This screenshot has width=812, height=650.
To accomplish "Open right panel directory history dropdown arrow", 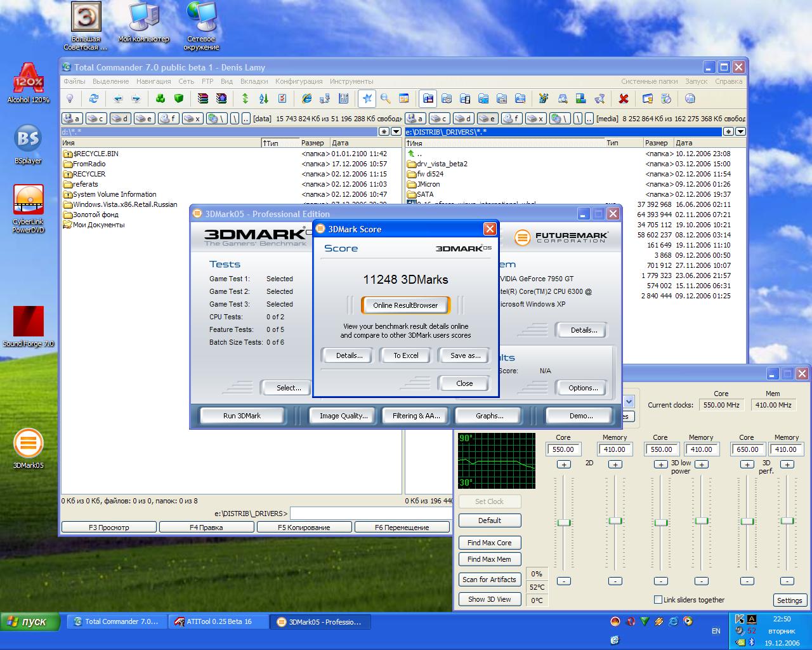I will click(x=740, y=131).
